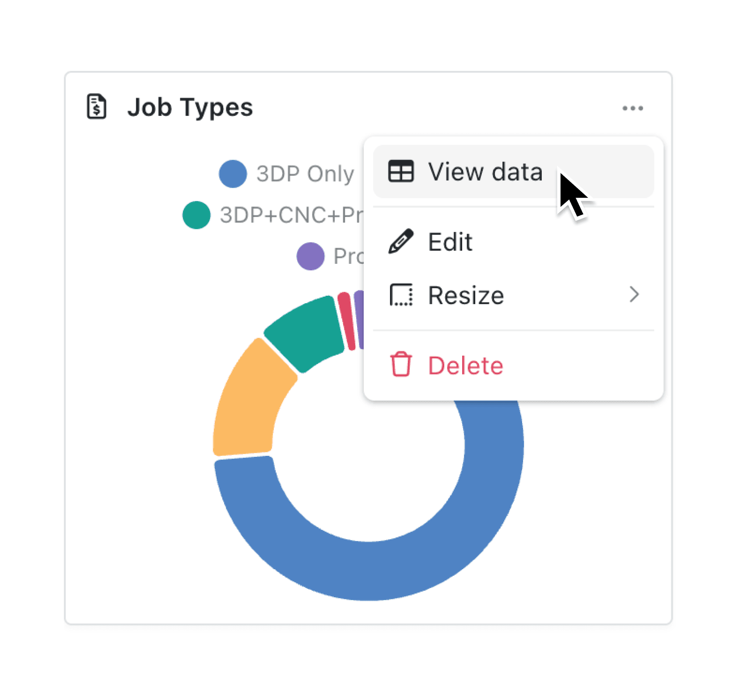The height and width of the screenshot is (700, 737).
Task: Open the Resize option
Action: click(x=465, y=295)
